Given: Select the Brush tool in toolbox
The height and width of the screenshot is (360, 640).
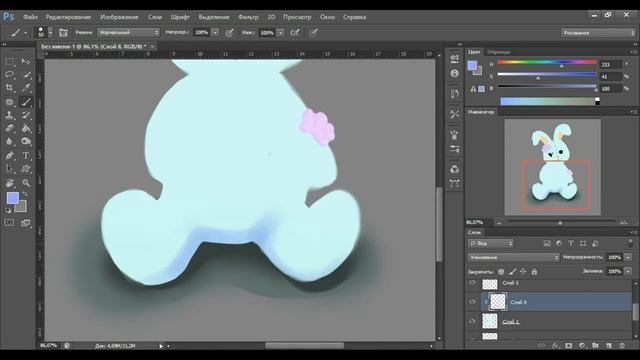Looking at the screenshot, I should pos(26,102).
